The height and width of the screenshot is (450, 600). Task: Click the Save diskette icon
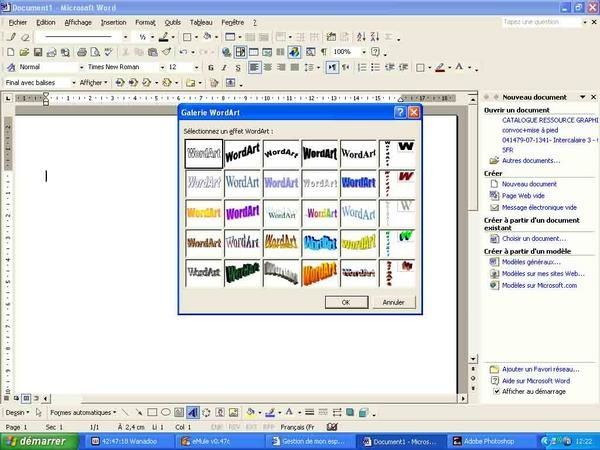click(x=38, y=52)
